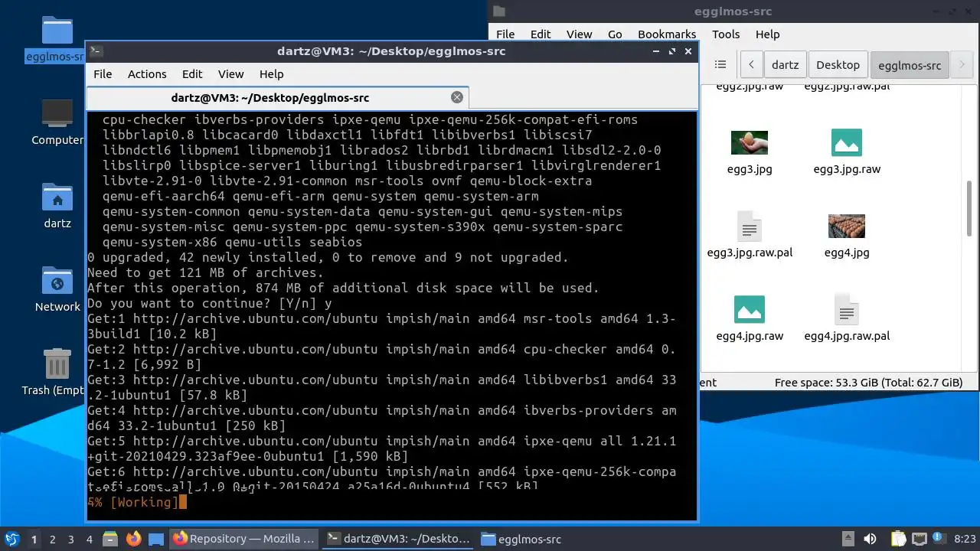
Task: Open the file manager File menu
Action: coord(505,34)
